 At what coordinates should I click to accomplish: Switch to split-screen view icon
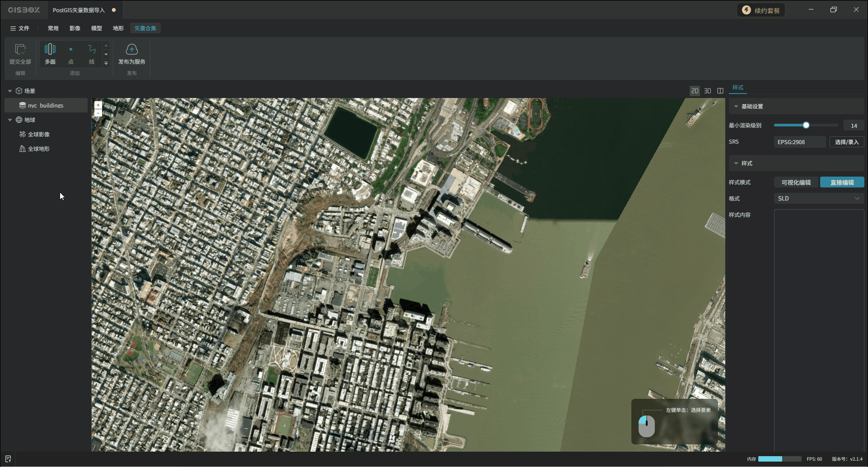720,91
